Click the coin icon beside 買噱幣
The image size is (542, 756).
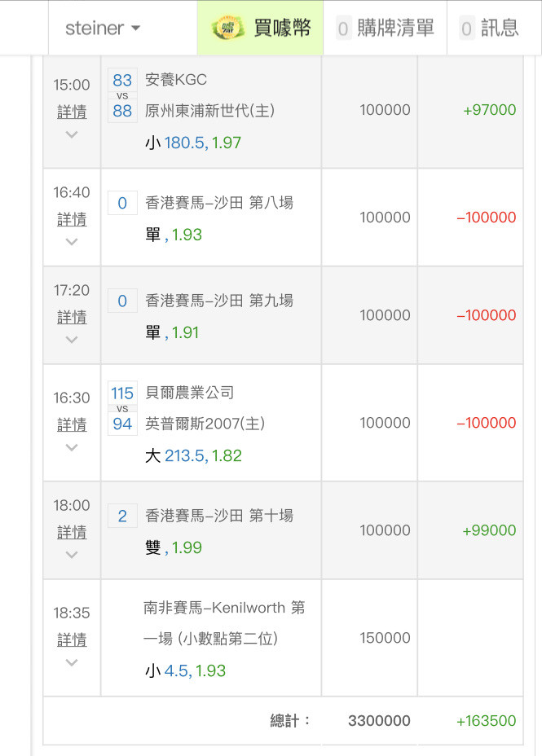pyautogui.click(x=229, y=29)
